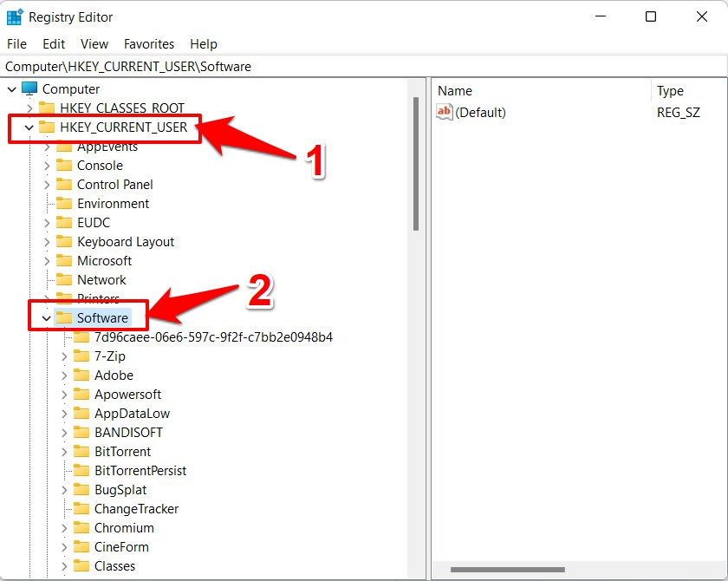Collapse the Software key
This screenshot has height=581, width=728.
click(46, 318)
